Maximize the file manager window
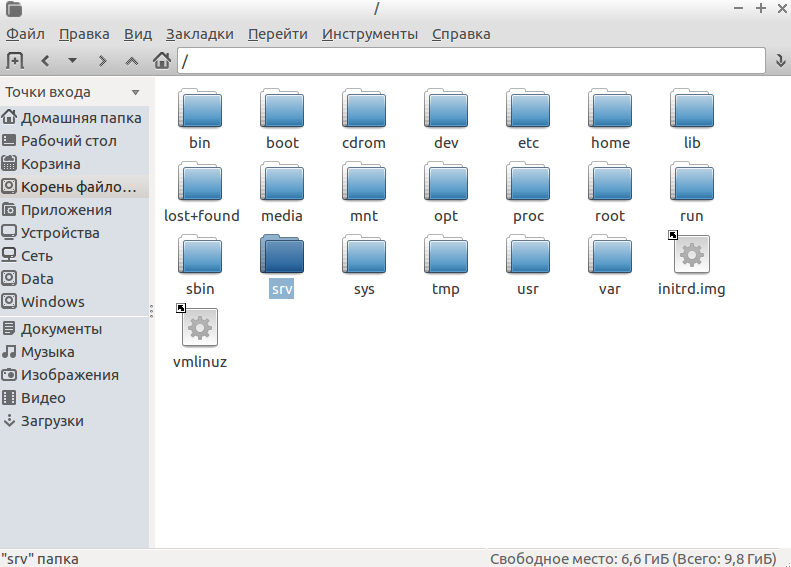This screenshot has height=567, width=791. coord(761,8)
